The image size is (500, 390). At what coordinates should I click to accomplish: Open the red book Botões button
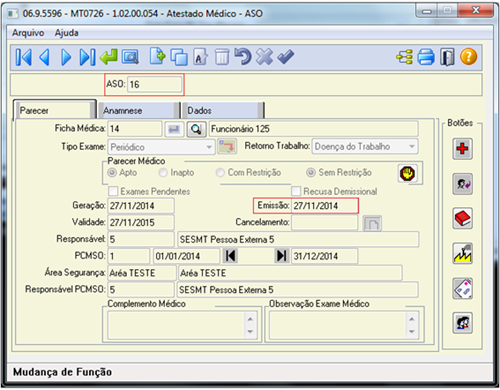point(462,218)
